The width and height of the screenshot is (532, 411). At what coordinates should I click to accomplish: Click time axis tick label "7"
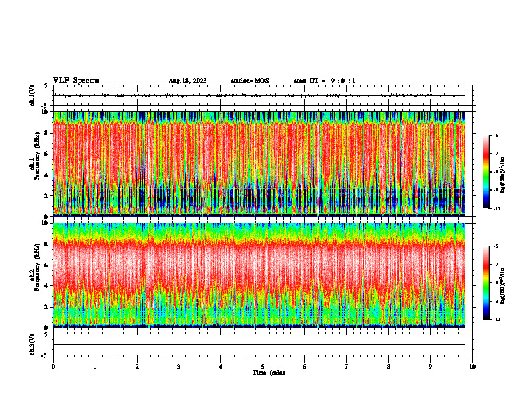(347, 367)
